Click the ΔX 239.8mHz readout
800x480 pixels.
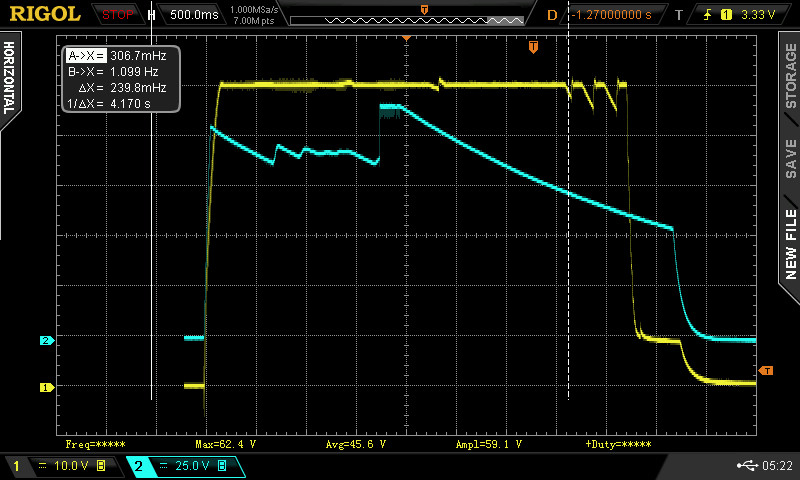[x=122, y=88]
